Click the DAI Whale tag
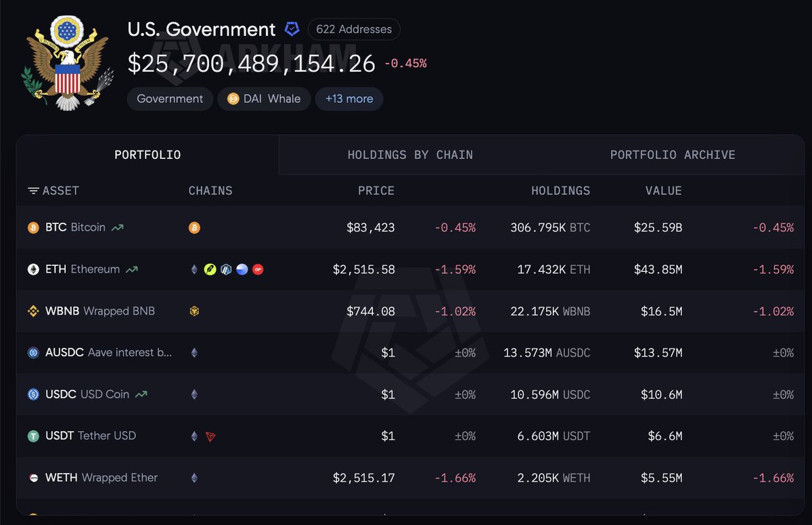Viewport: 812px width, 525px height. 265,99
